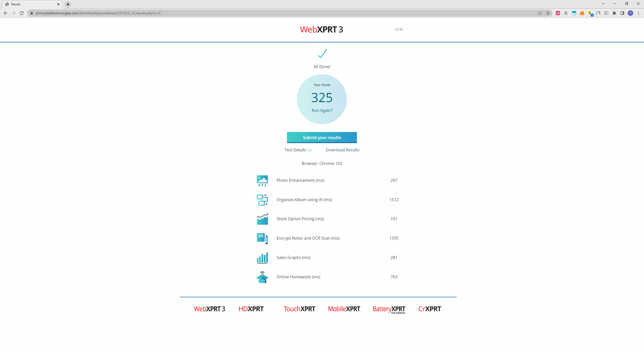Click Encrypt Notes and OCR Scan label
Image resolution: width=644 pixels, height=352 pixels.
coord(308,238)
